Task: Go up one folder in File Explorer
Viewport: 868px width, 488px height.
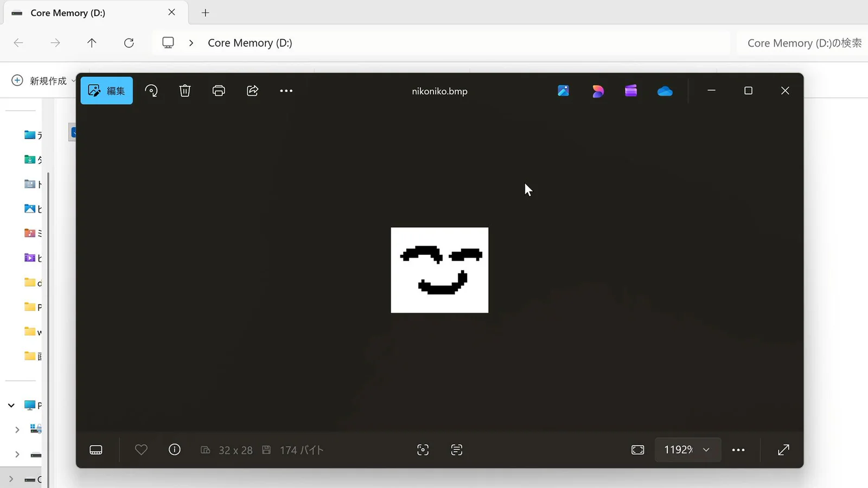Action: tap(92, 43)
